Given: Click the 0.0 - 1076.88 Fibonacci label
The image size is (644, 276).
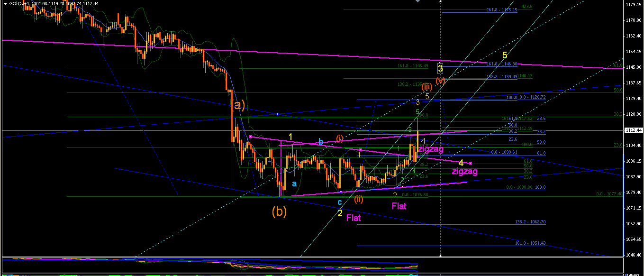Looking at the screenshot, I should click(x=415, y=195).
